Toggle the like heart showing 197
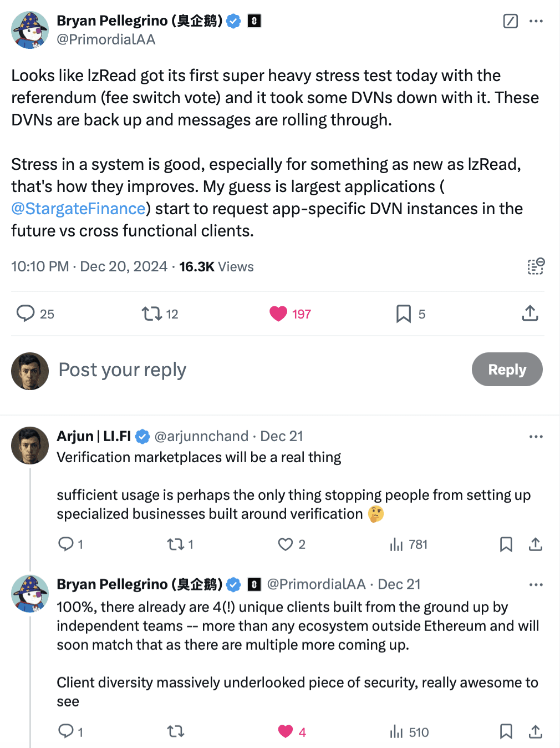 (278, 314)
